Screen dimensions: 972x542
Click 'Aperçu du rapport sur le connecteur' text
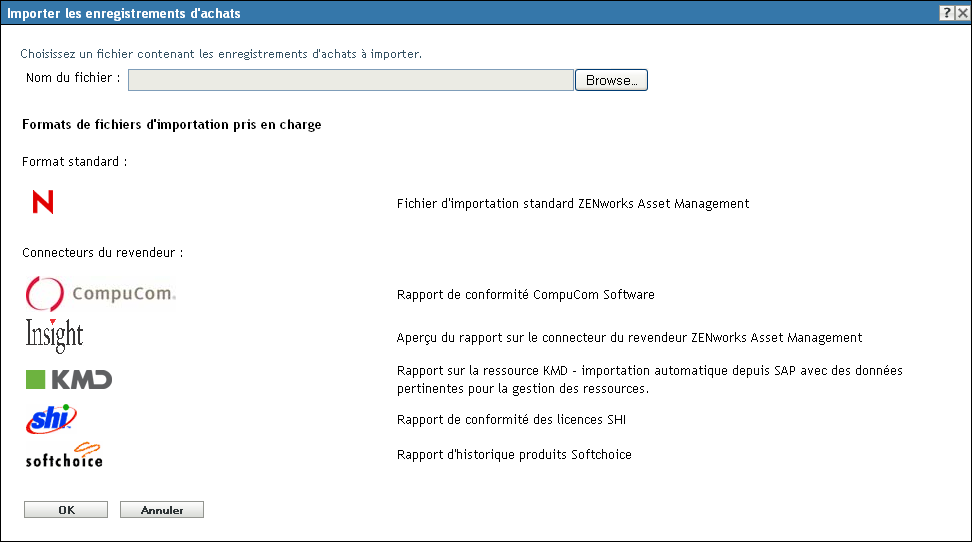(x=629, y=338)
